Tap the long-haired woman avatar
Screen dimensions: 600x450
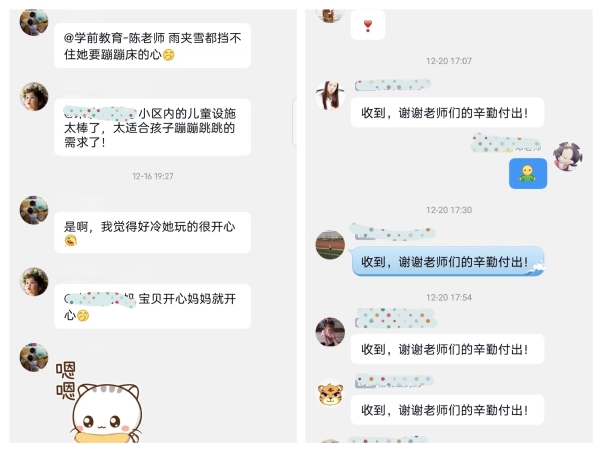click(x=330, y=95)
